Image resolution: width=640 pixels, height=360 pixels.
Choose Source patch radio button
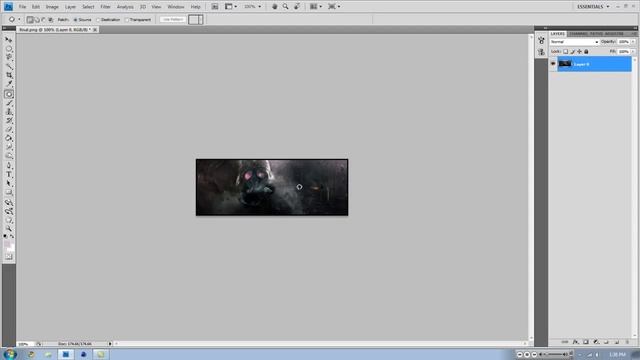pos(76,20)
